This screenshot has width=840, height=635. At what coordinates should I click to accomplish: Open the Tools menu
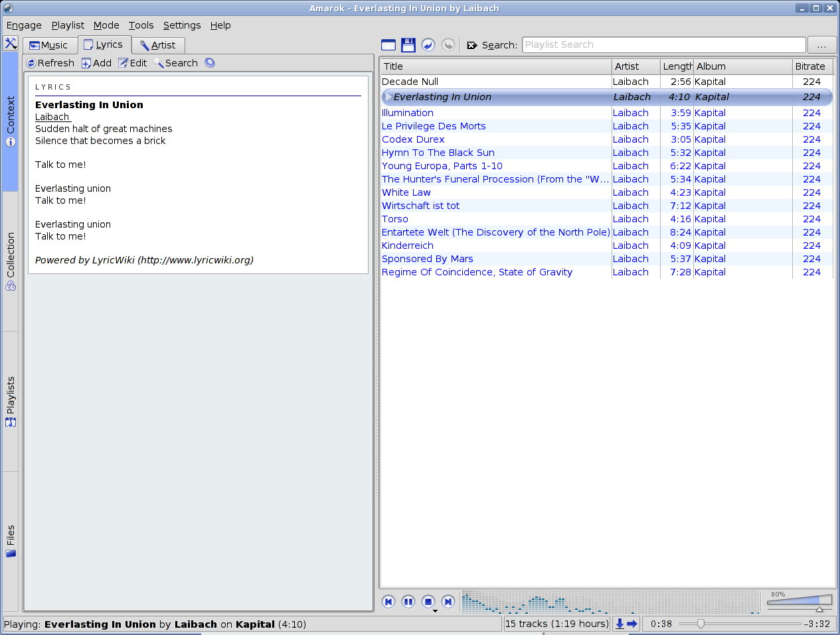click(141, 25)
